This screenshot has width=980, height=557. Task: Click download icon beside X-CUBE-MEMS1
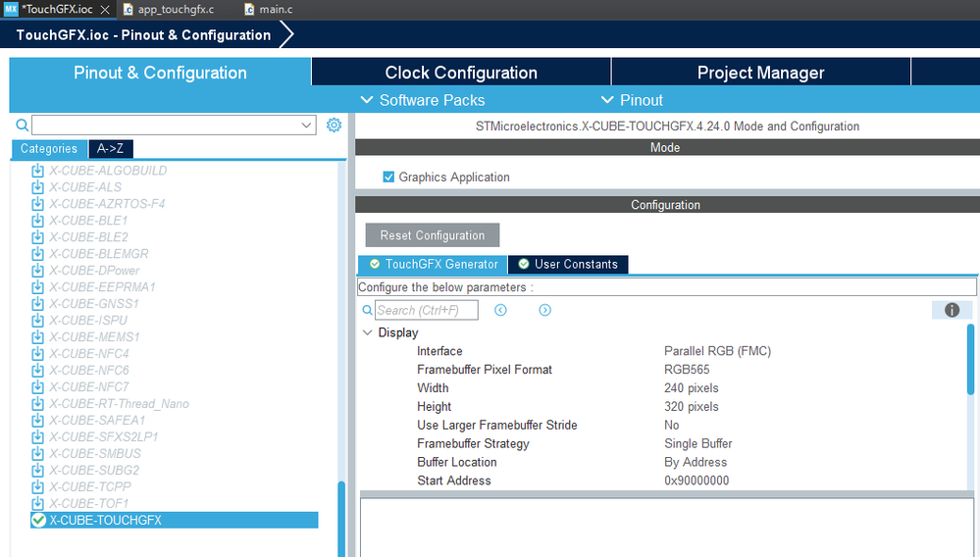[37, 337]
